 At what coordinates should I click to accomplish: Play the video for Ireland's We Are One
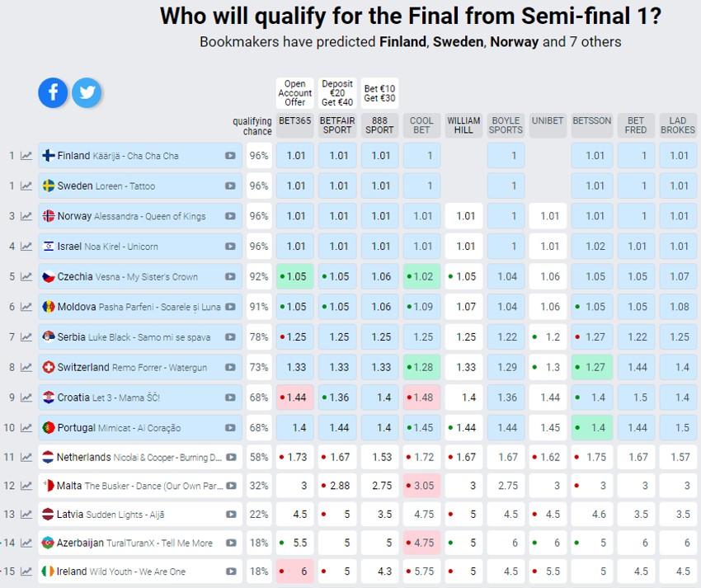(x=230, y=572)
